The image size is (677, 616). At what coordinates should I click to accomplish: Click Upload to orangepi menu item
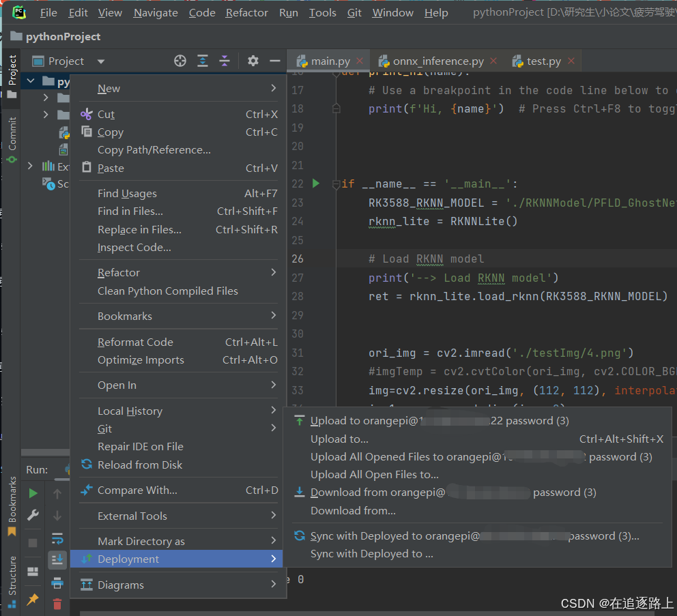[x=478, y=420]
